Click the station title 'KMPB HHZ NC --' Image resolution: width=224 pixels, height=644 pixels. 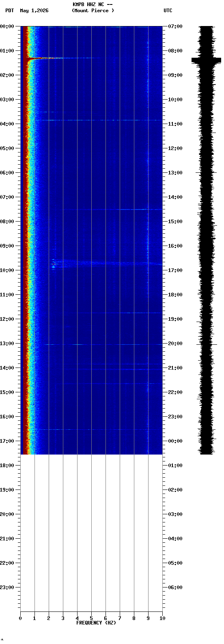pyautogui.click(x=93, y=4)
